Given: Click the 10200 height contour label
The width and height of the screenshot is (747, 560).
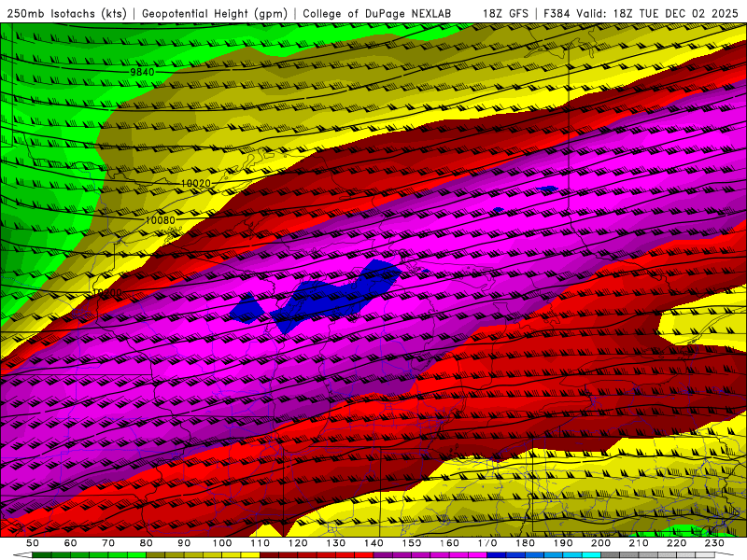Looking at the screenshot, I should 107,292.
